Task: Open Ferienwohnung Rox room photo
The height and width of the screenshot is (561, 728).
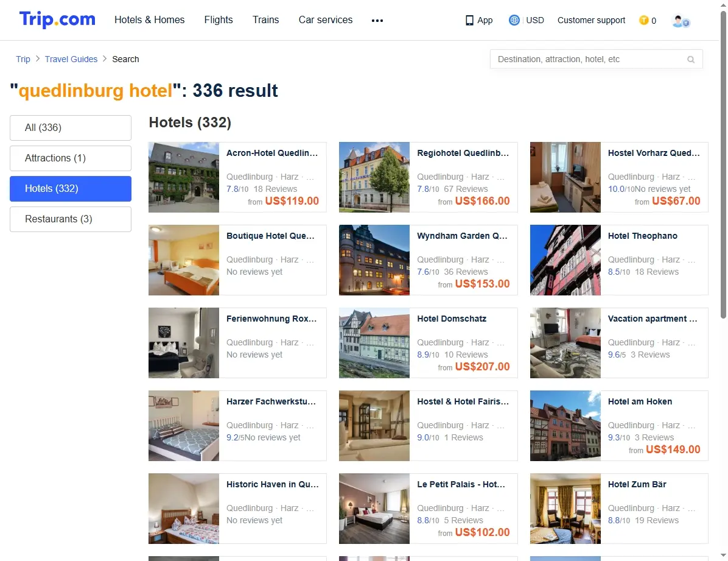Action: pyautogui.click(x=184, y=342)
